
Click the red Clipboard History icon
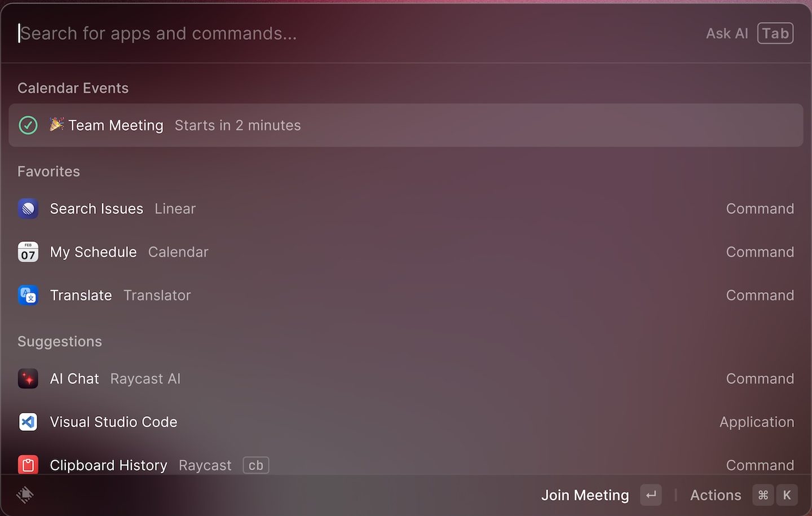coord(28,465)
